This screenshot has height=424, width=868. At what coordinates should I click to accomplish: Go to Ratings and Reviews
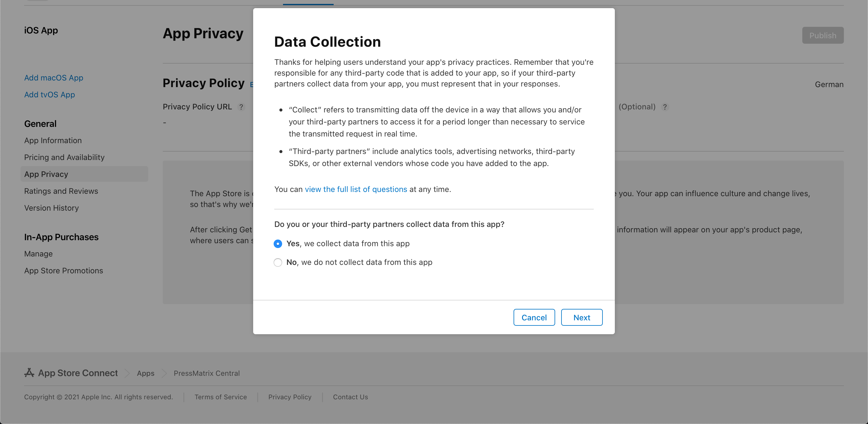(x=61, y=191)
